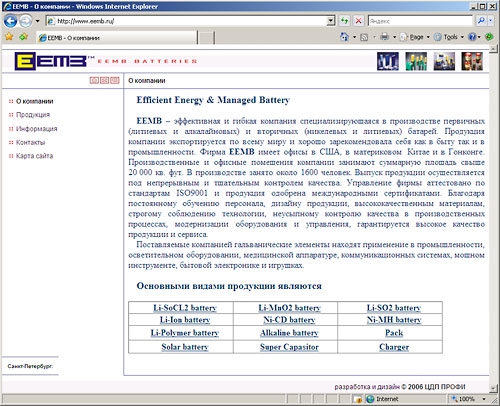Open the red batteries header thumbnail
This screenshot has height=406, width=500.
[x=472, y=61]
